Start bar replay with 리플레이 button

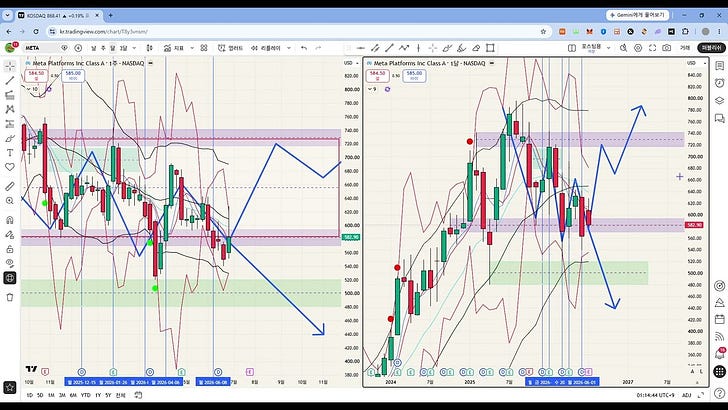coord(266,48)
